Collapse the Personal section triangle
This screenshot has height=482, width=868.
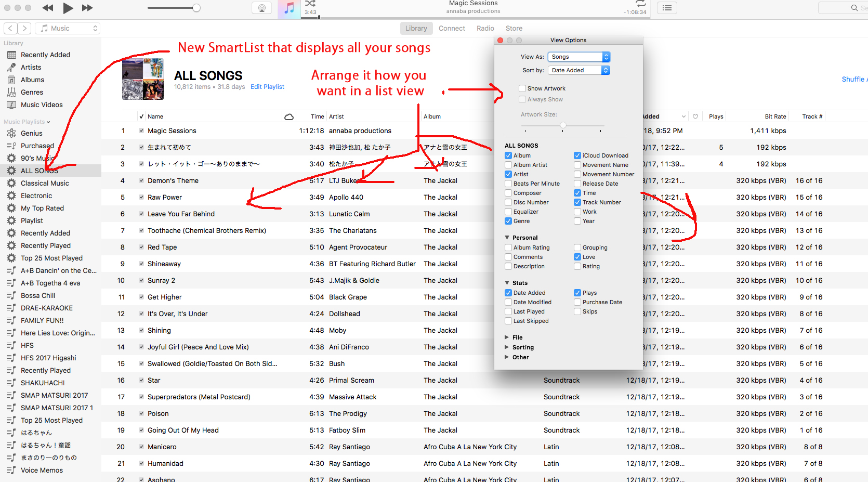pyautogui.click(x=507, y=238)
